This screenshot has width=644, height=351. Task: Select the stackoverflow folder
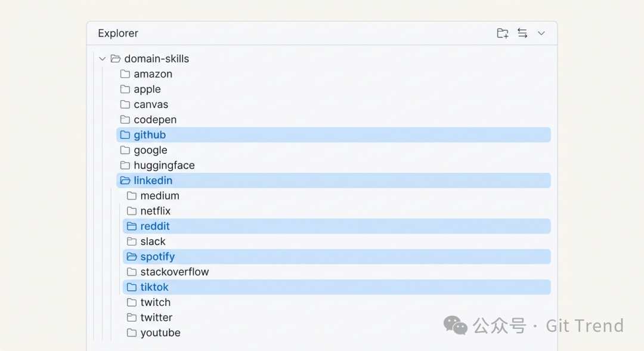175,272
